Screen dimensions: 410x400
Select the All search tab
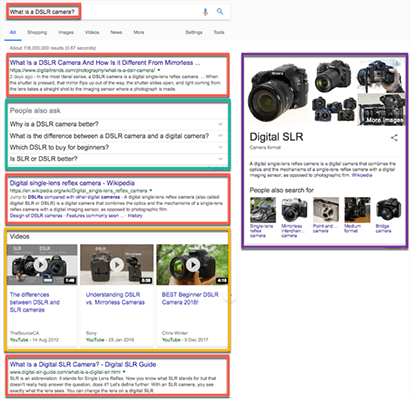(x=13, y=32)
